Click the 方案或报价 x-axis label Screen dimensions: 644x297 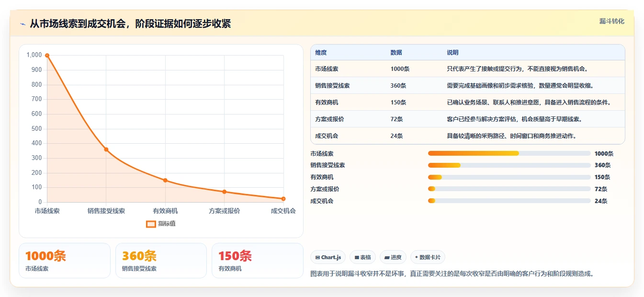(225, 211)
